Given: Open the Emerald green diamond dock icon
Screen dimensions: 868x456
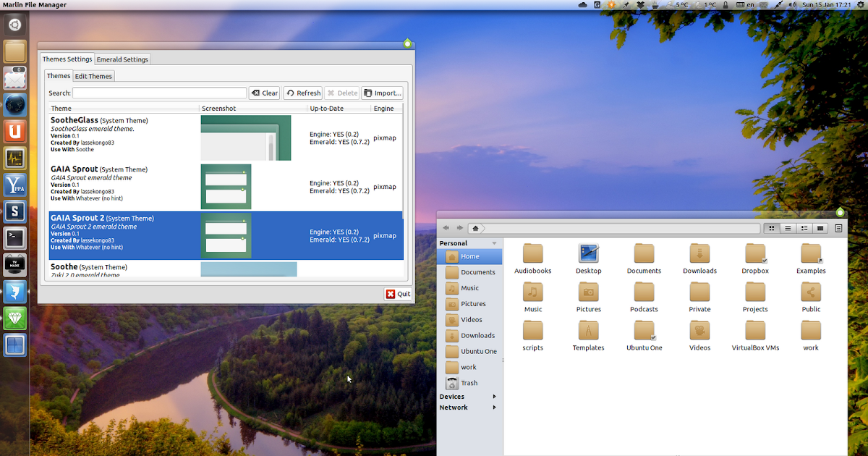Looking at the screenshot, I should (14, 318).
